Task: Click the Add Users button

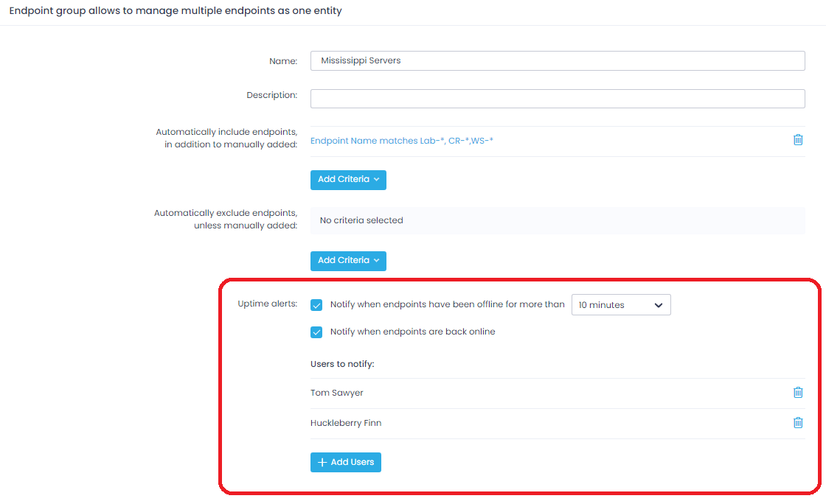Action: (345, 462)
